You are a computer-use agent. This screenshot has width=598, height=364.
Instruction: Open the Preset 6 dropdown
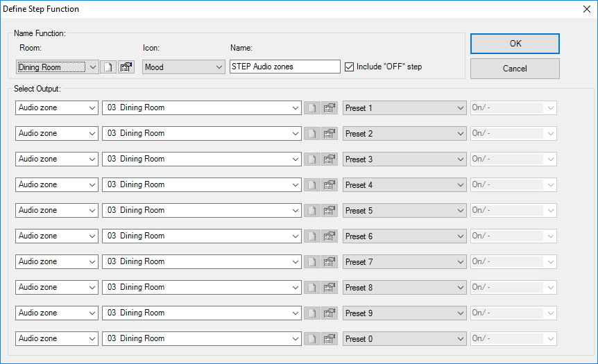[x=404, y=236]
